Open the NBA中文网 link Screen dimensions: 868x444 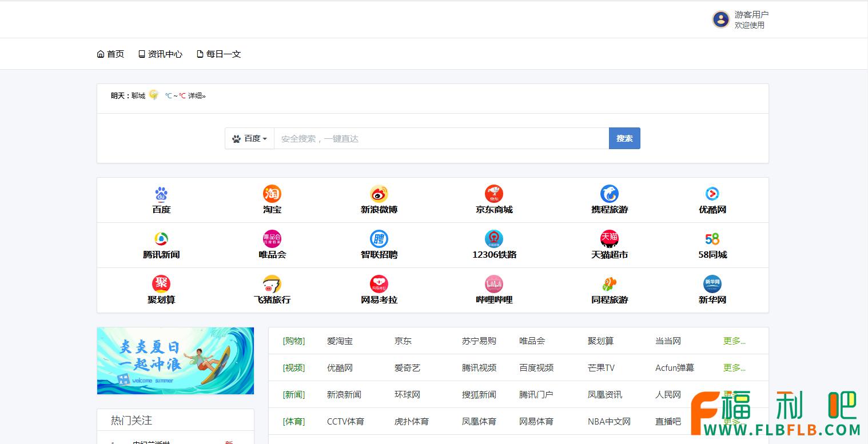tap(609, 422)
